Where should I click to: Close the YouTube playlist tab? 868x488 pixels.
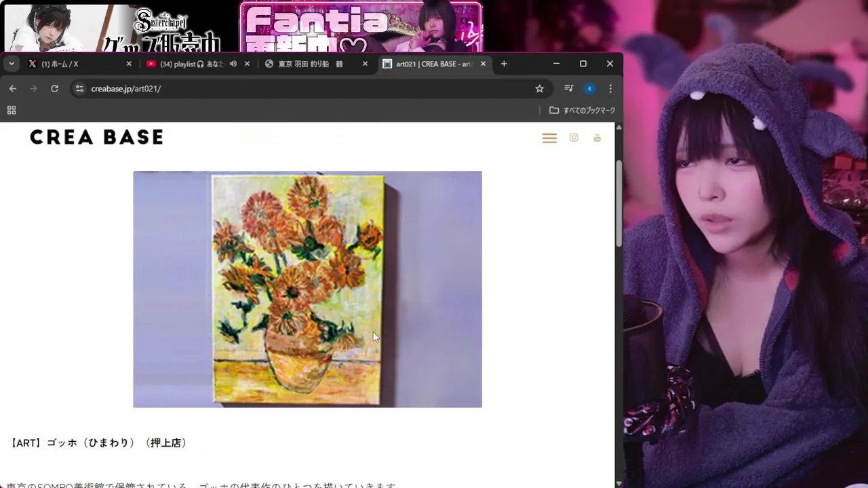click(x=247, y=64)
